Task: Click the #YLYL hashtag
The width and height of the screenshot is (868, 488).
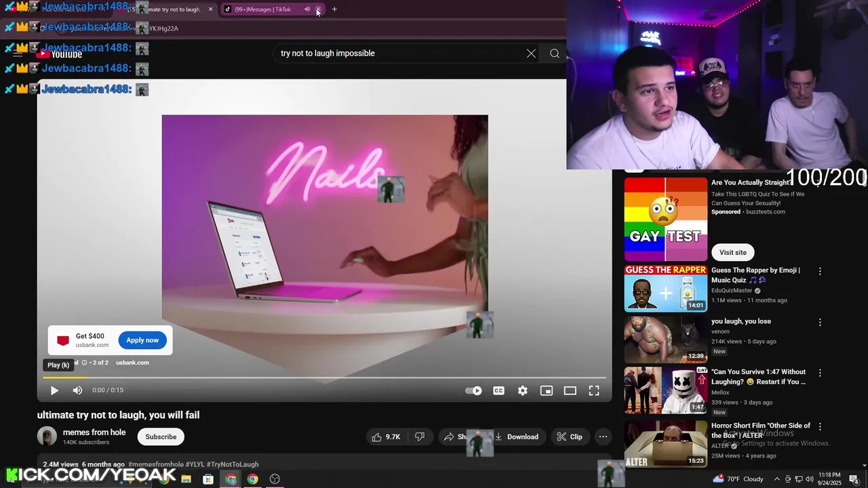Action: click(x=195, y=464)
